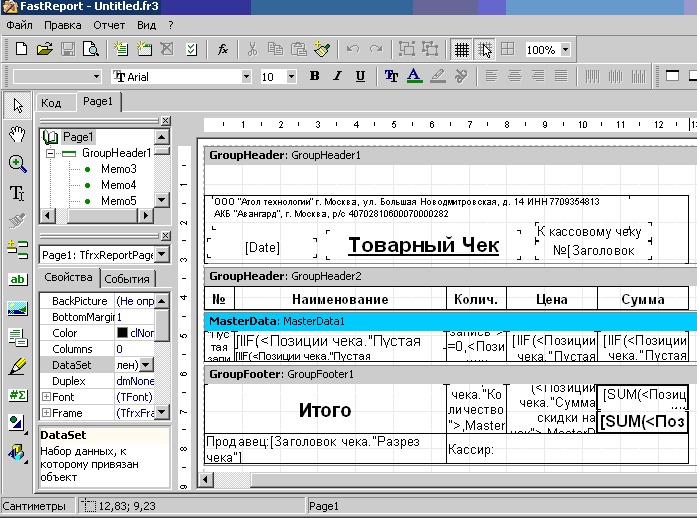Toggle the show grid button
The width and height of the screenshot is (697, 518).
click(461, 49)
